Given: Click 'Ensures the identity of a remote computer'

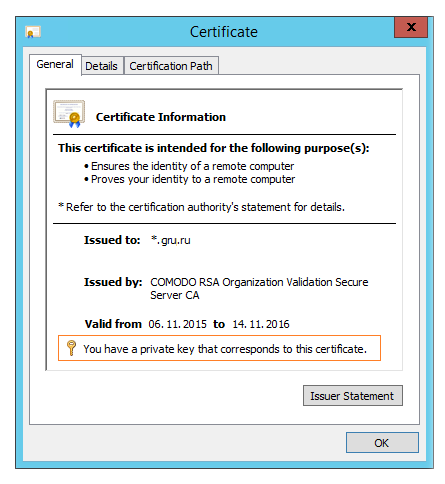Looking at the screenshot, I should pos(192,166).
